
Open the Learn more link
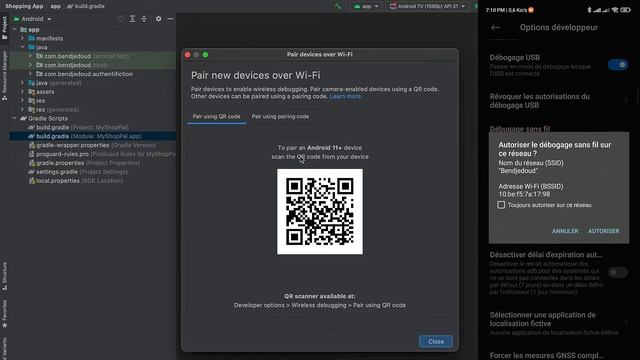pyautogui.click(x=345, y=96)
